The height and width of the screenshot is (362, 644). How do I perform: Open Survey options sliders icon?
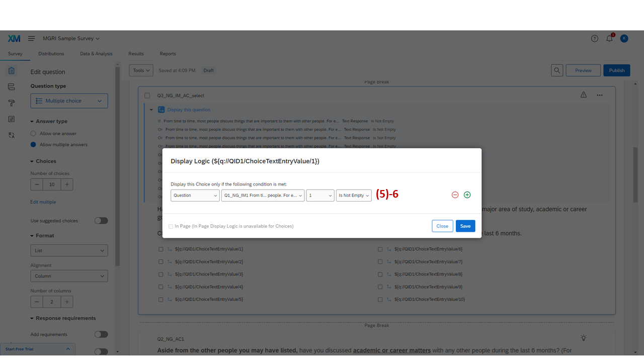coord(11,119)
